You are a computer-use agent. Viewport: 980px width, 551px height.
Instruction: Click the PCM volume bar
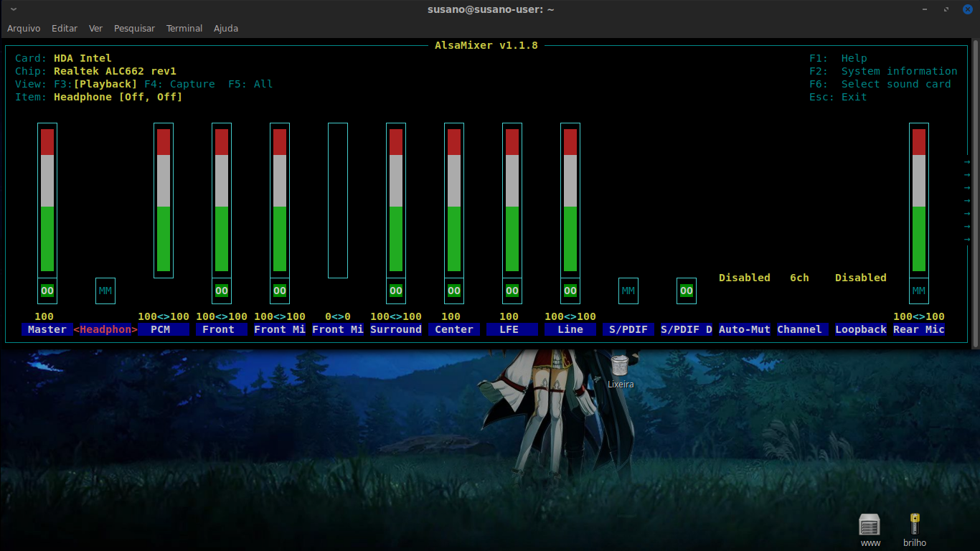click(164, 200)
